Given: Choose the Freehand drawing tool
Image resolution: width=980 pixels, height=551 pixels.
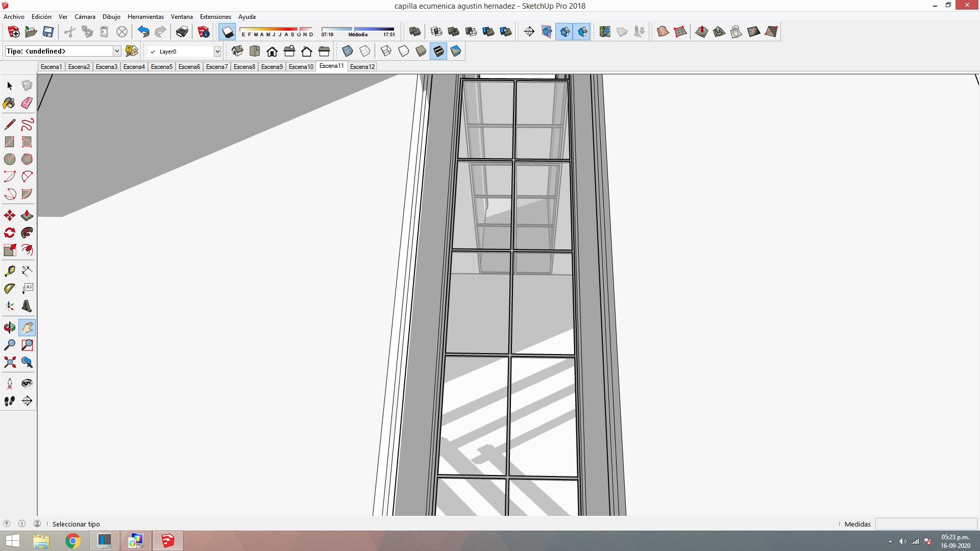Looking at the screenshot, I should (27, 124).
